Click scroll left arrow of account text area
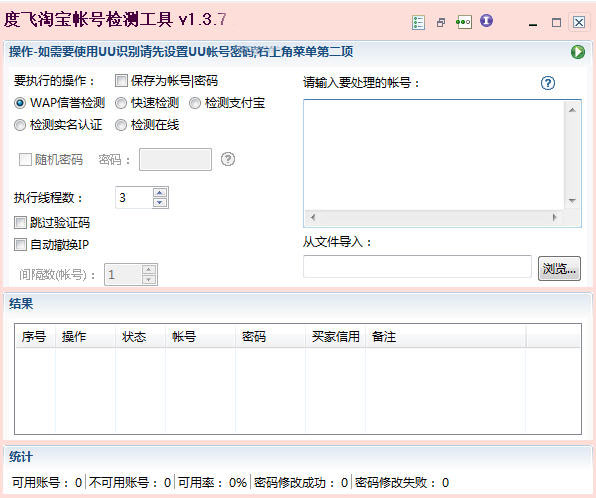The height and width of the screenshot is (498, 596). click(313, 217)
